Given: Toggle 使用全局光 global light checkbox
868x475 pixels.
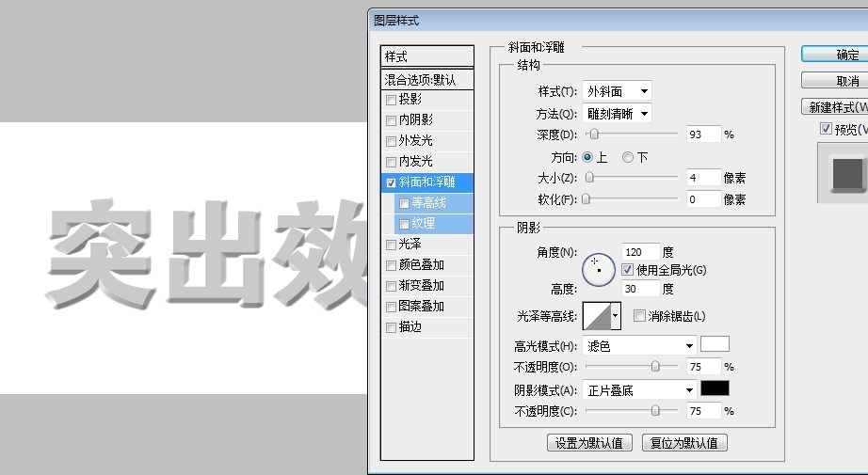Looking at the screenshot, I should 627,270.
